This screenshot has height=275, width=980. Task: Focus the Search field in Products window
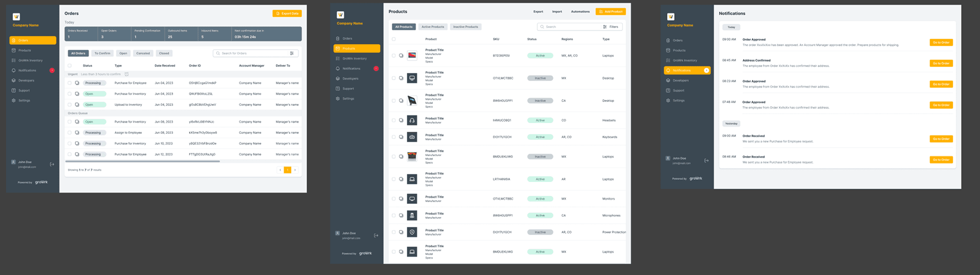coord(569,27)
